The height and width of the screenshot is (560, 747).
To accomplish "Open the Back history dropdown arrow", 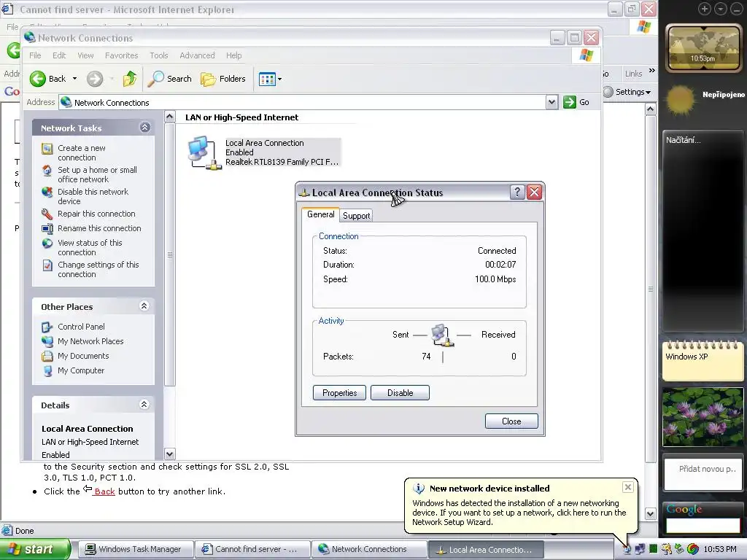I will (x=75, y=79).
